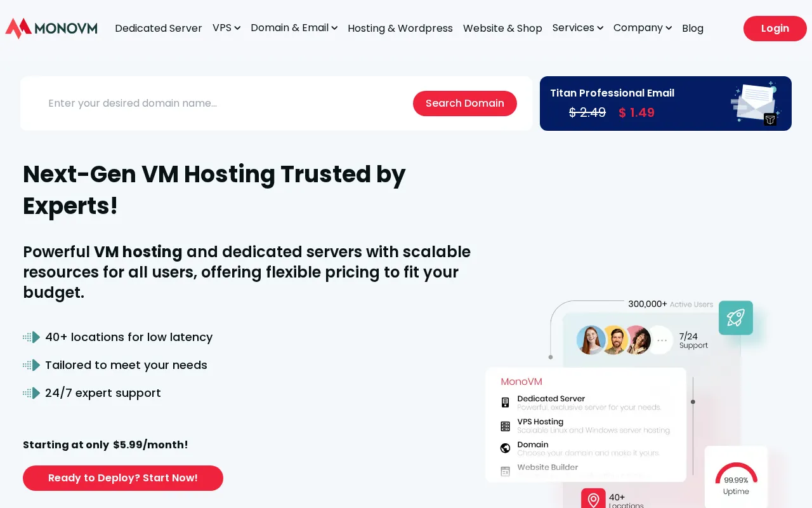
Task: Click the MonoVM heading in the card
Action: (x=521, y=382)
